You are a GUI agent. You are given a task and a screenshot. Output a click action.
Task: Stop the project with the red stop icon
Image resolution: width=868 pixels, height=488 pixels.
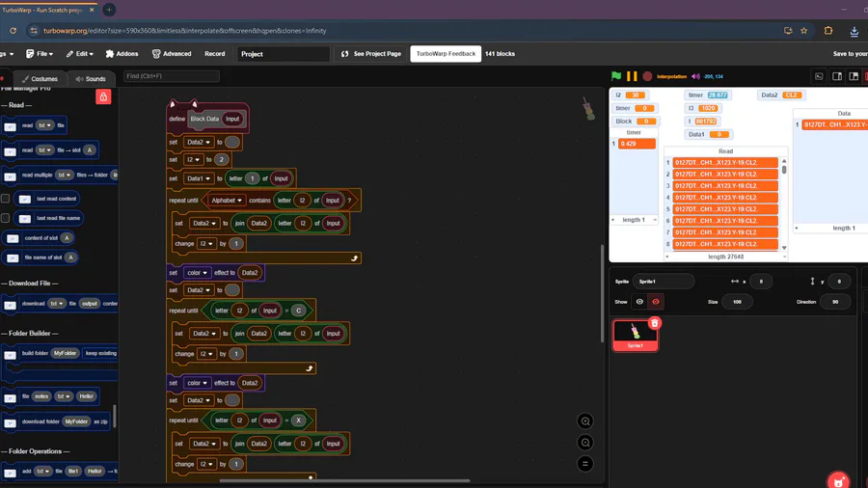coord(647,76)
